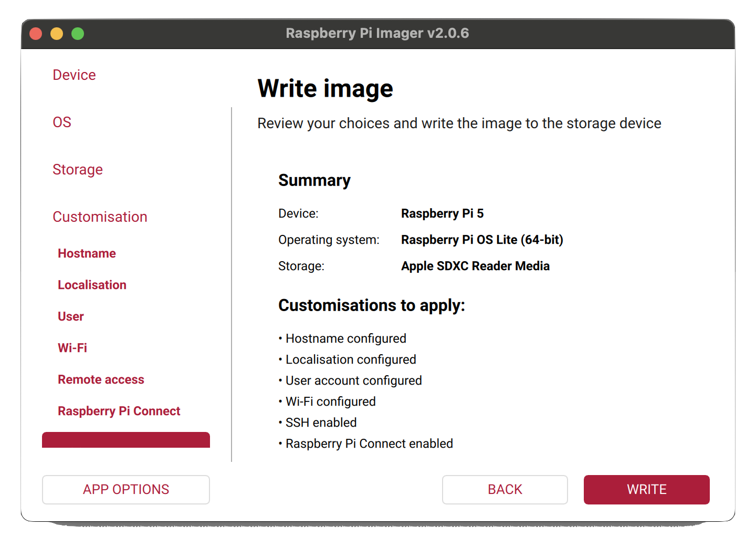Click the Raspberry Pi OS Lite summary value
This screenshot has width=756, height=536.
[482, 240]
